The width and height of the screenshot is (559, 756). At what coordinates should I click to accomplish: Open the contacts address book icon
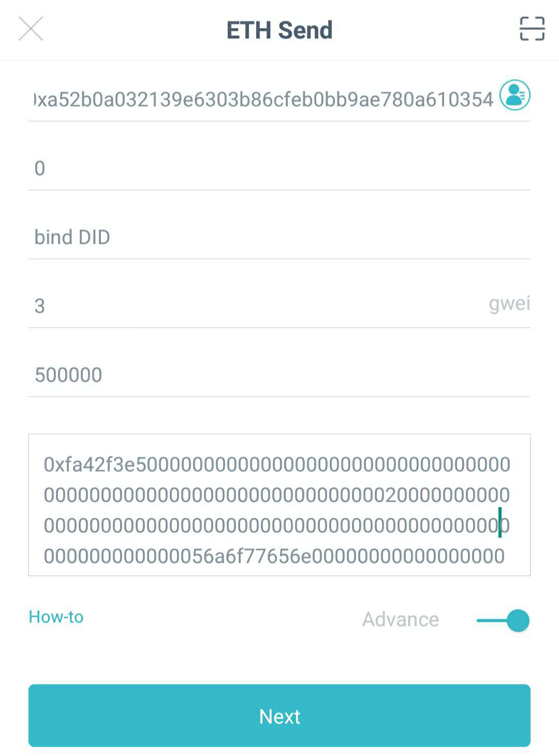point(514,95)
